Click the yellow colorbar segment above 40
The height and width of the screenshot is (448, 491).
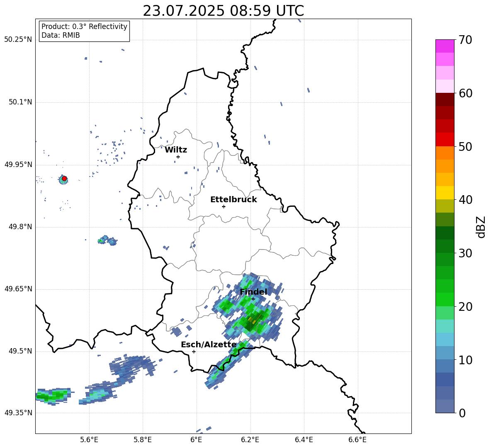[445, 193]
